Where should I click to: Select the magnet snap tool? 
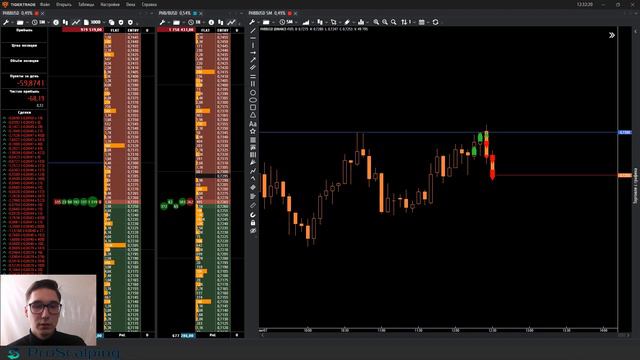[x=253, y=215]
